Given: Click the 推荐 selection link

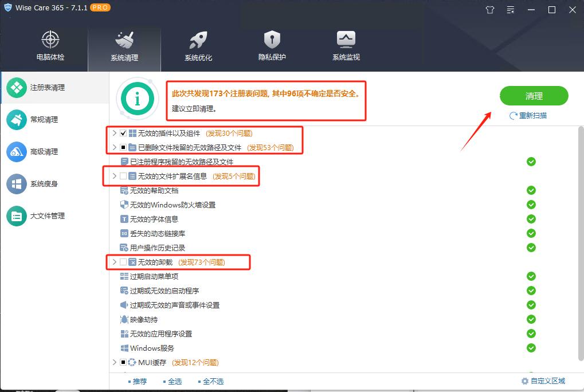Looking at the screenshot, I should click(140, 381).
